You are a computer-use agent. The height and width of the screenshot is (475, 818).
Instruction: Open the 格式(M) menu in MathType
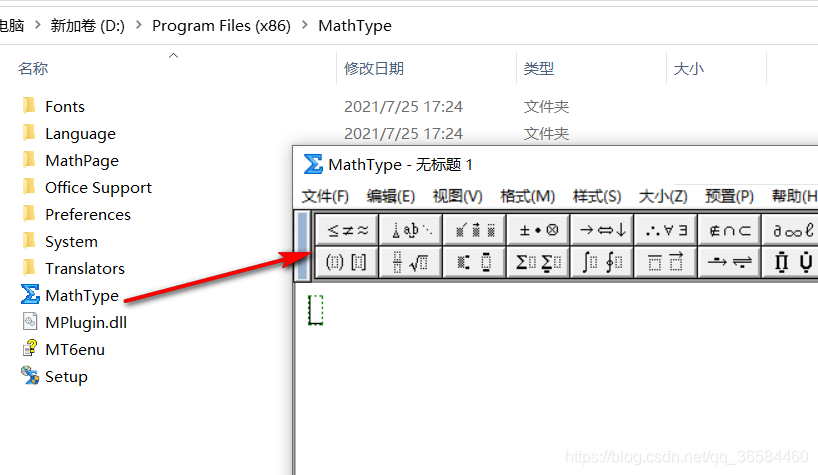tap(527, 197)
